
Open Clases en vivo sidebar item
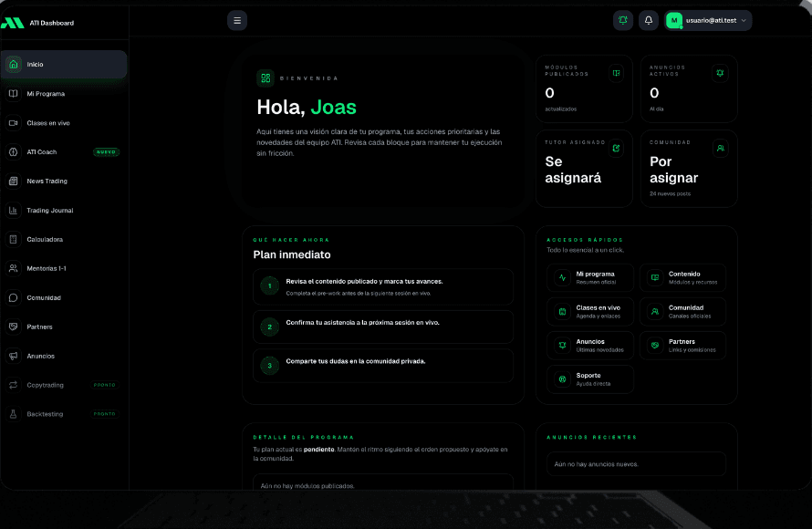(x=64, y=123)
